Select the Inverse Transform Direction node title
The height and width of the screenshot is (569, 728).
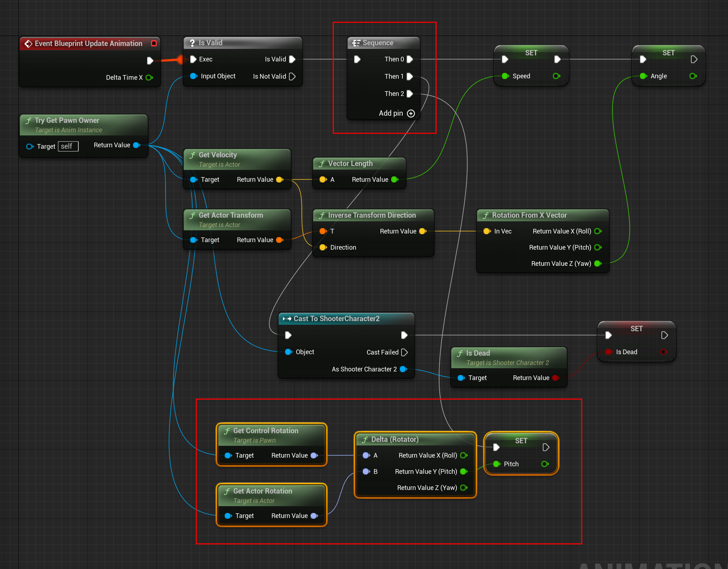(x=372, y=215)
